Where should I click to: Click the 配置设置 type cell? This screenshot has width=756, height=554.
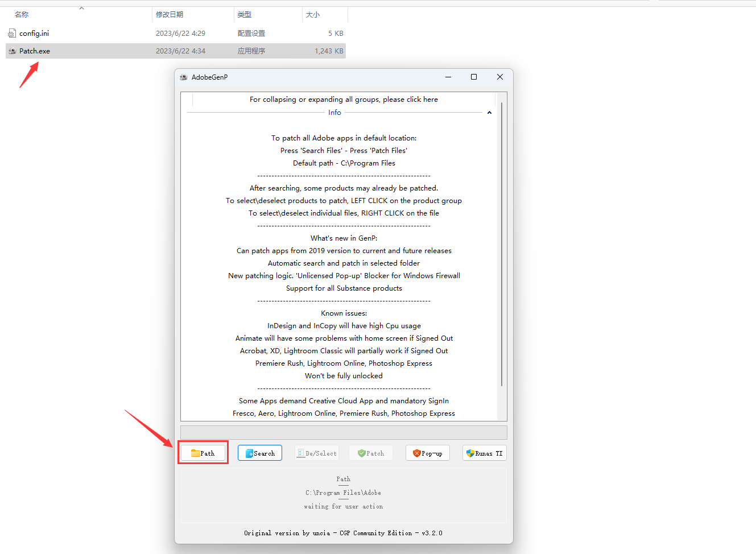coord(251,34)
